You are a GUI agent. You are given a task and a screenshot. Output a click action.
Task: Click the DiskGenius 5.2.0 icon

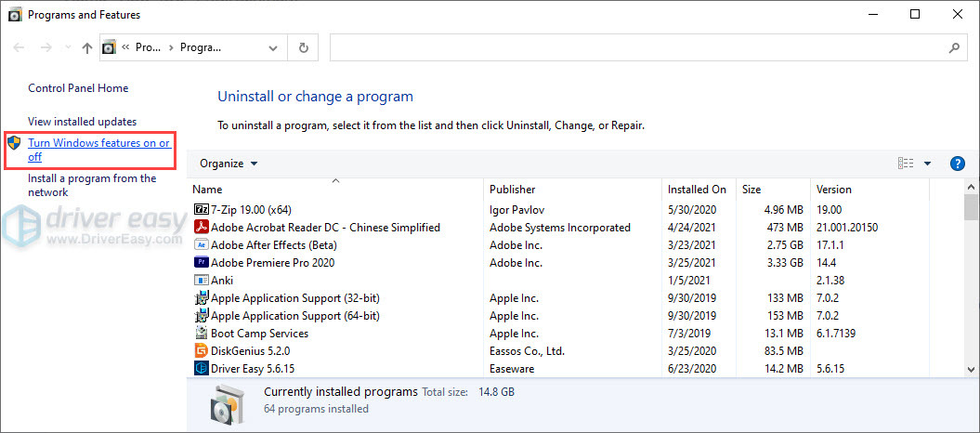(x=202, y=351)
